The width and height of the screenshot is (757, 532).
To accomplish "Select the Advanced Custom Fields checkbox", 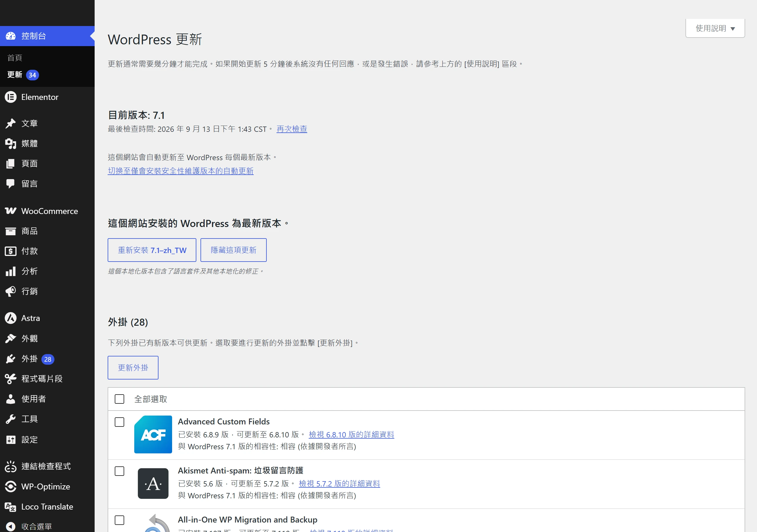I will pos(119,422).
